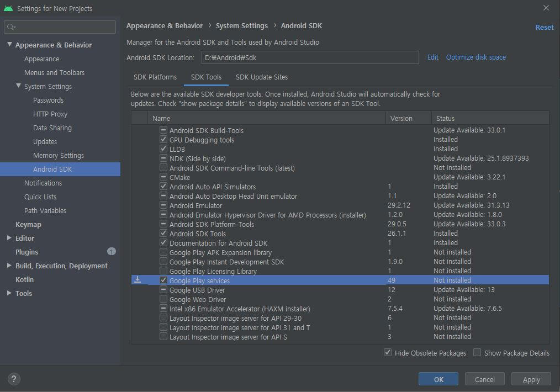
Task: Select Android SDK in sidebar
Action: (x=60, y=169)
